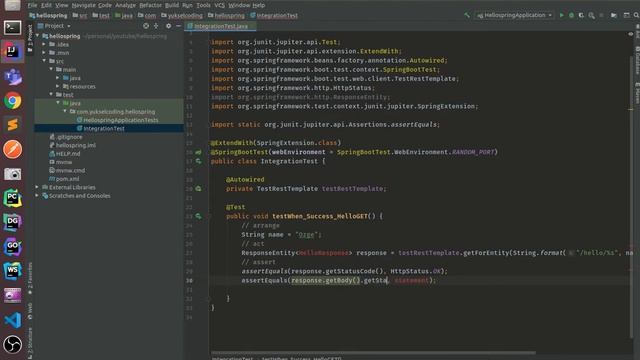Toggle the Favorites tool window sidebar button
This screenshot has height=360, width=640.
pos(30,279)
